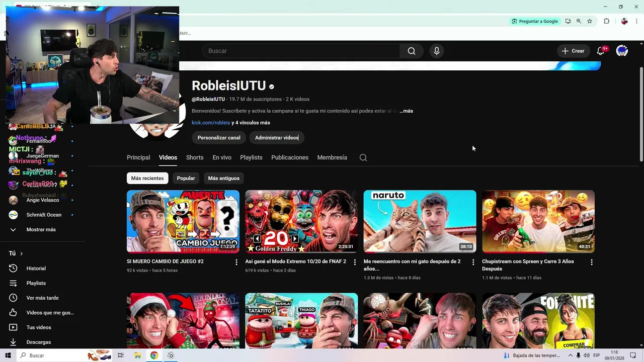Screen dimensions: 644x362
Task: Open options menu for SI MUERO CAMBIO DE JUEGO #2
Action: (x=236, y=262)
